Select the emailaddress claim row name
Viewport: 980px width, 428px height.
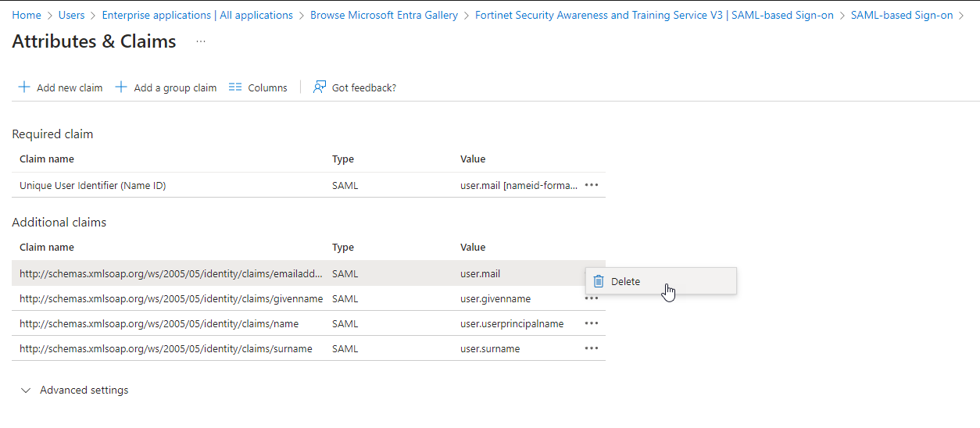pos(171,273)
